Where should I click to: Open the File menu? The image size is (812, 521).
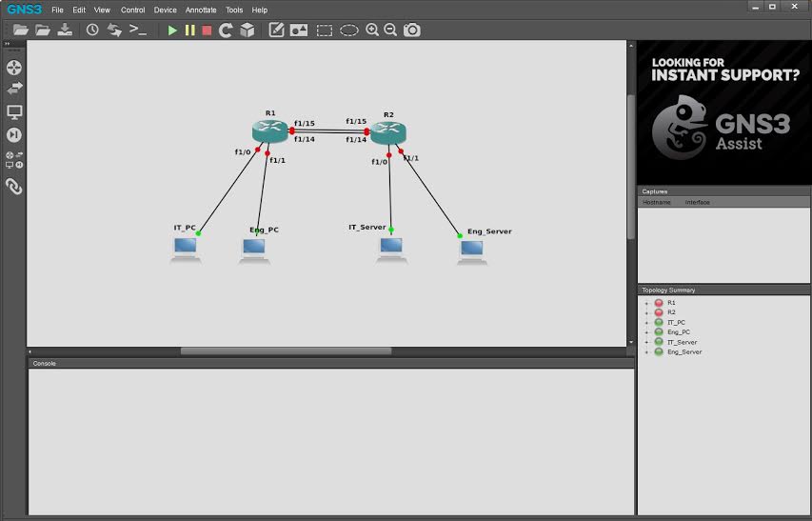click(x=57, y=10)
